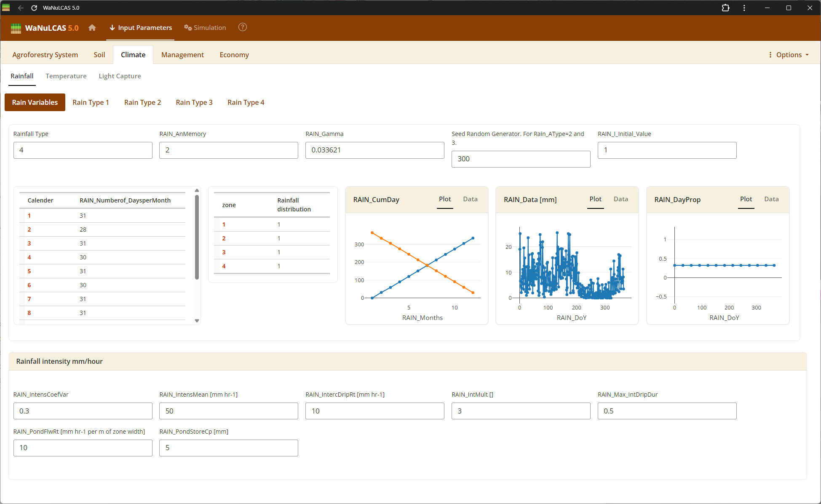Screen dimensions: 821x504
Task: Open the extensions puzzle icon
Action: point(725,8)
